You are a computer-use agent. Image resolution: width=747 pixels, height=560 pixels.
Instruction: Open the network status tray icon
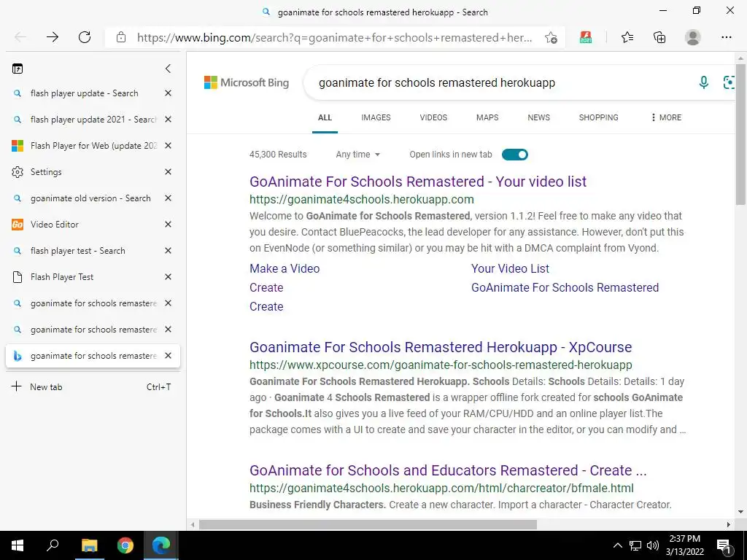point(635,545)
